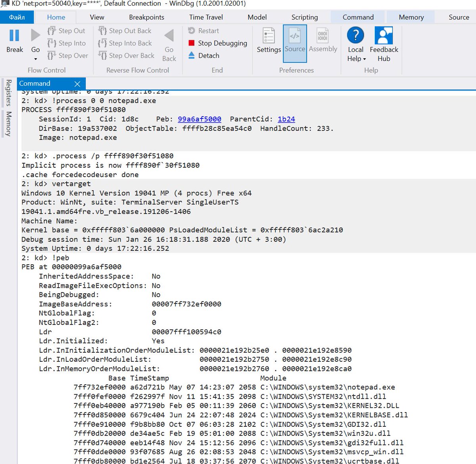Click the Ldr value 00007fff100594c0
476x464 pixels.
(186, 332)
